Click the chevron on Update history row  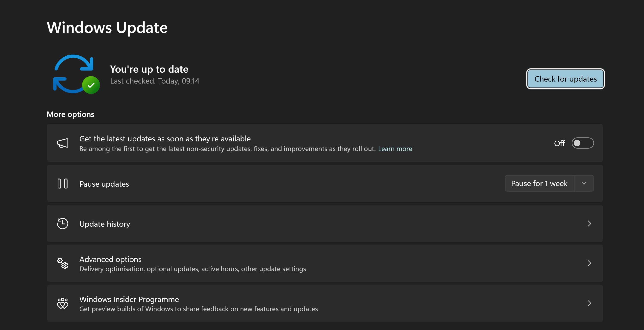click(x=589, y=223)
